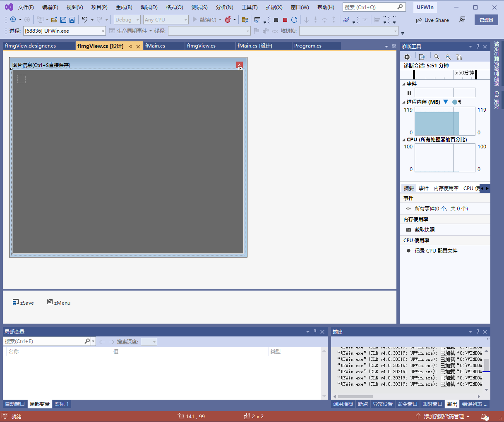This screenshot has width=504, height=422.
Task: Switch to 监视 1 tab
Action: tap(62, 404)
